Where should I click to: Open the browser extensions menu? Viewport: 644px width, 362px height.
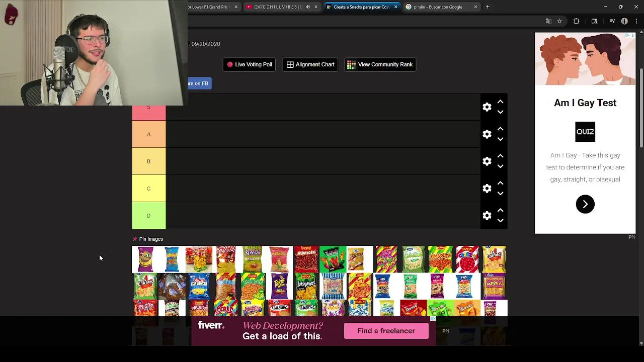coord(577,21)
